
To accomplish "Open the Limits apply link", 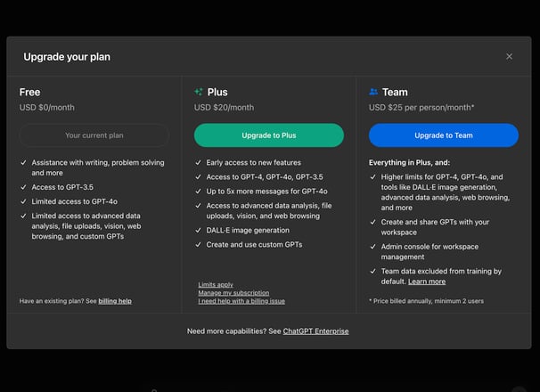I will tap(216, 284).
